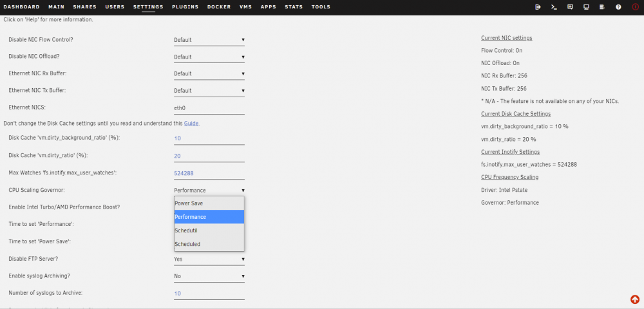Open the feedback speech-bubble icon
Image resolution: width=644 pixels, height=309 pixels.
(570, 7)
